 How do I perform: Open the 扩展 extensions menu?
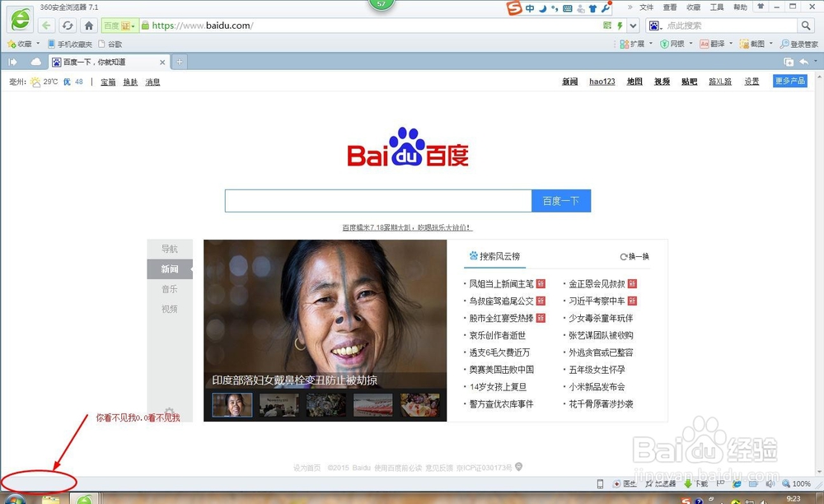click(632, 44)
